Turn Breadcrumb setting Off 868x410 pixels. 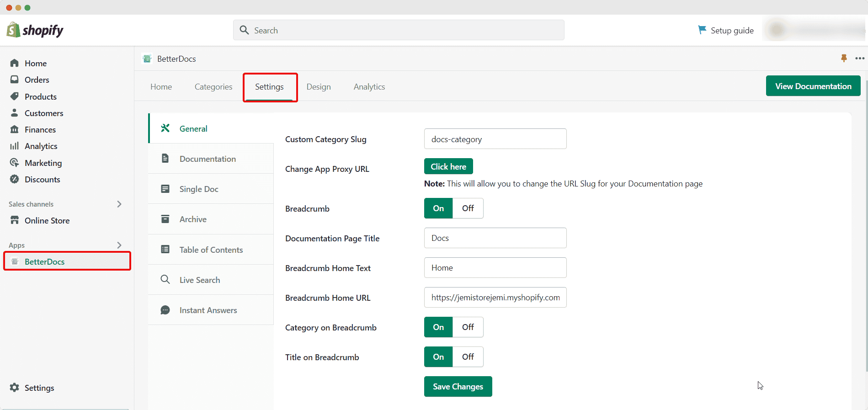click(x=468, y=208)
